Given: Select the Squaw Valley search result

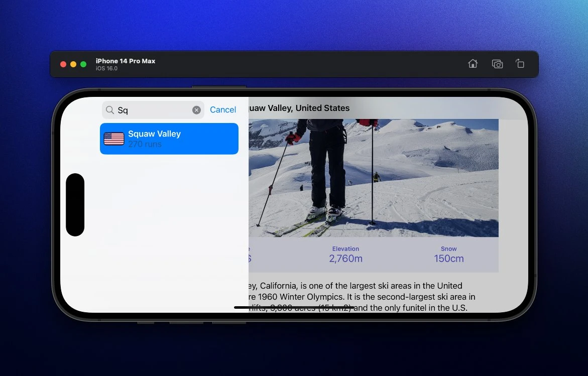Looking at the screenshot, I should (169, 139).
